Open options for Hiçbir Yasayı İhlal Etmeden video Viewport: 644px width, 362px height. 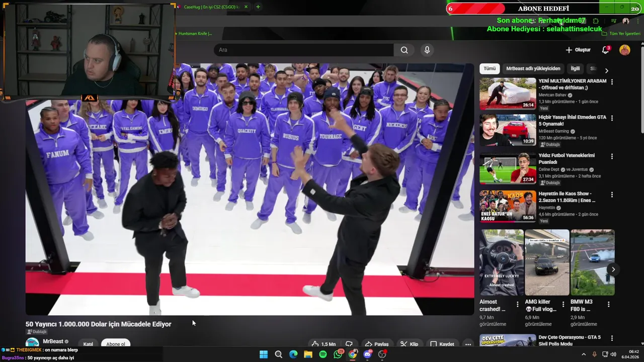pos(612,118)
